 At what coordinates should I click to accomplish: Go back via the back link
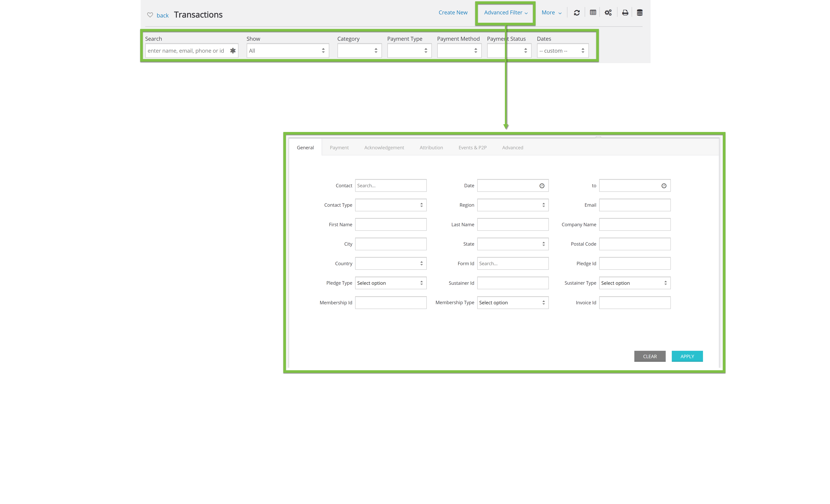tap(162, 16)
